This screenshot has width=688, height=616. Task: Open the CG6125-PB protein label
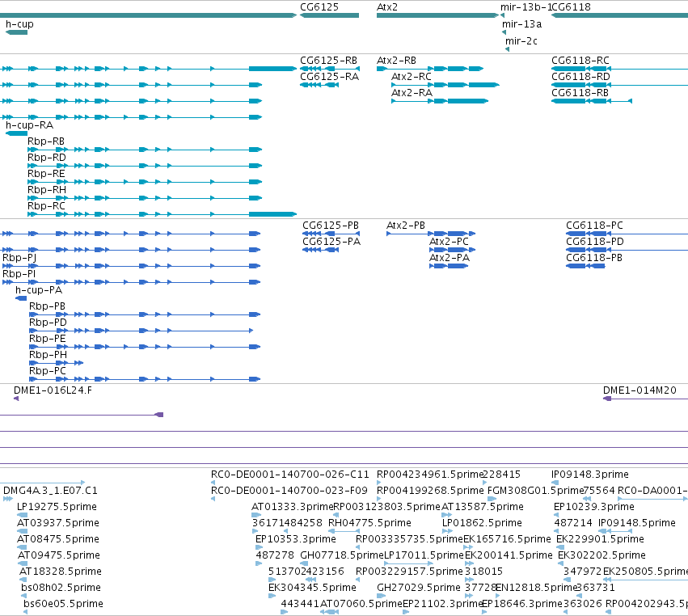tap(331, 226)
